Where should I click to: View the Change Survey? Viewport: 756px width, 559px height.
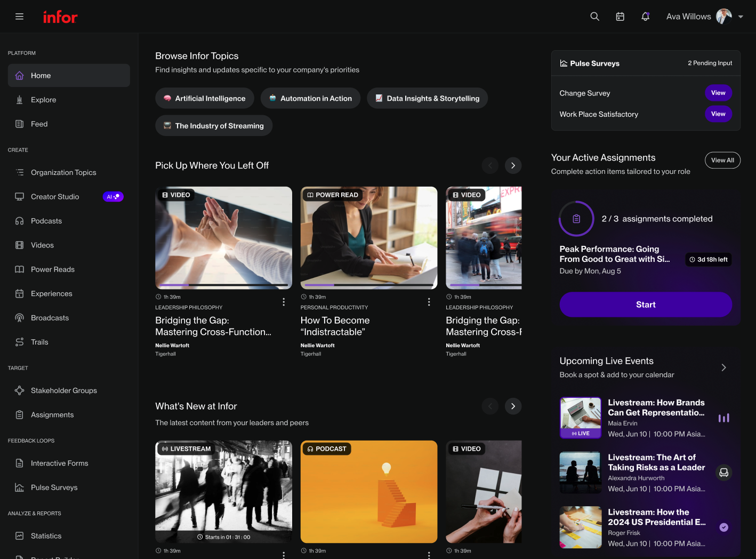[718, 93]
